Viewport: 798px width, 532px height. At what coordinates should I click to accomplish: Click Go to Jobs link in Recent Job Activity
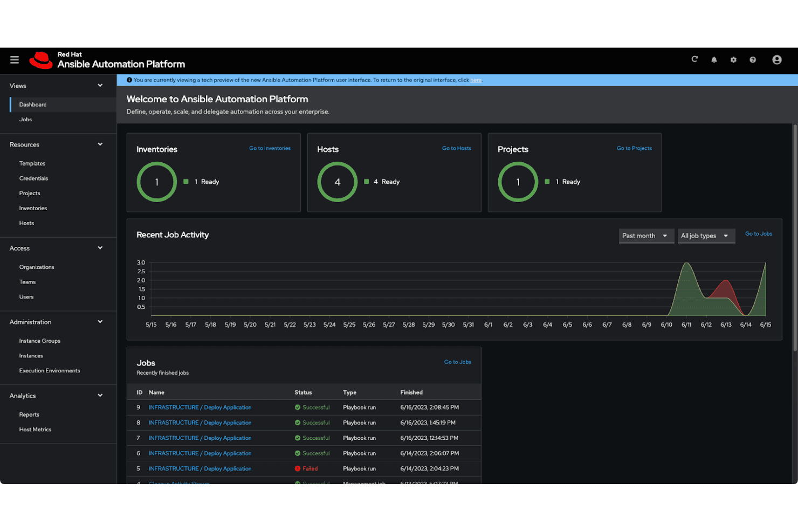click(x=759, y=234)
